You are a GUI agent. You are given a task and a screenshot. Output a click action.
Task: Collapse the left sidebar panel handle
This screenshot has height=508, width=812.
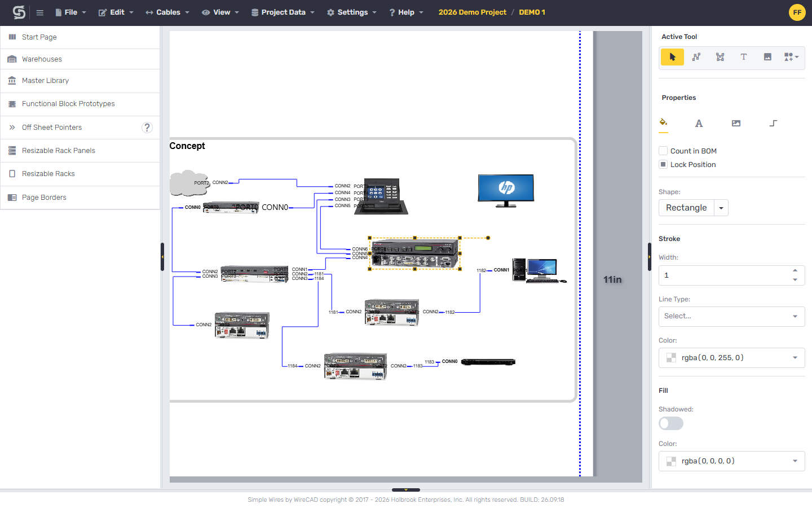(162, 257)
